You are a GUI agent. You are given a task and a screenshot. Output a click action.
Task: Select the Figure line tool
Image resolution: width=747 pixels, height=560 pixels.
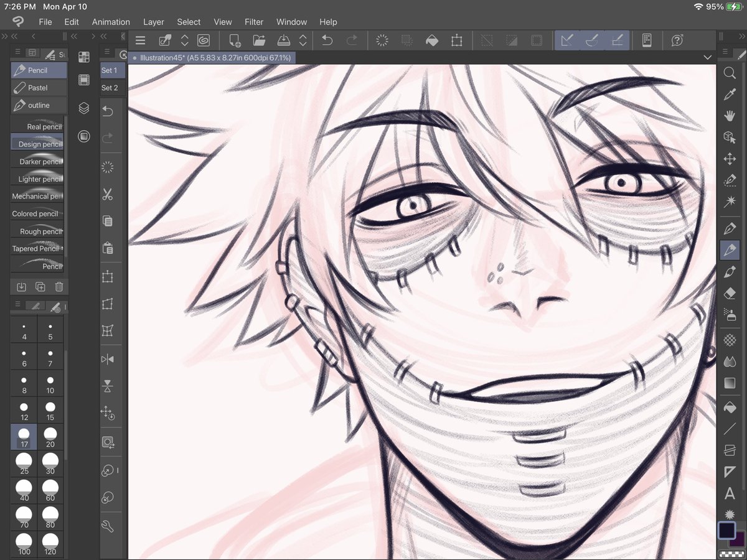[x=730, y=429]
